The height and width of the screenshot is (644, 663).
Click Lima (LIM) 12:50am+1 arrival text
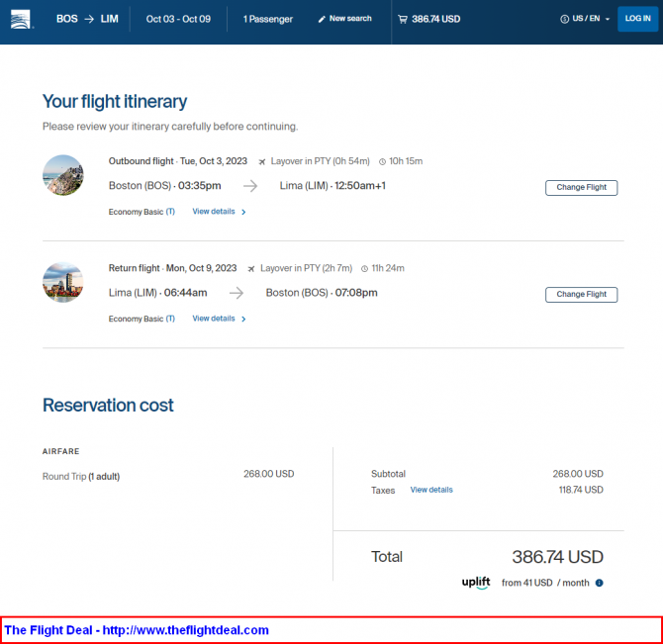click(332, 186)
